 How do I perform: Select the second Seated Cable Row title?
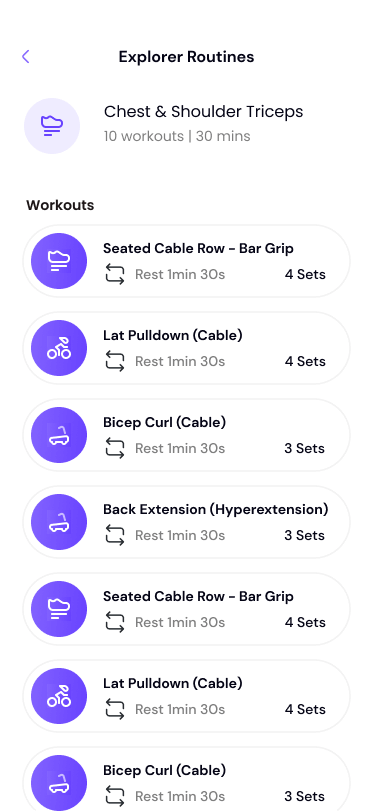(198, 597)
